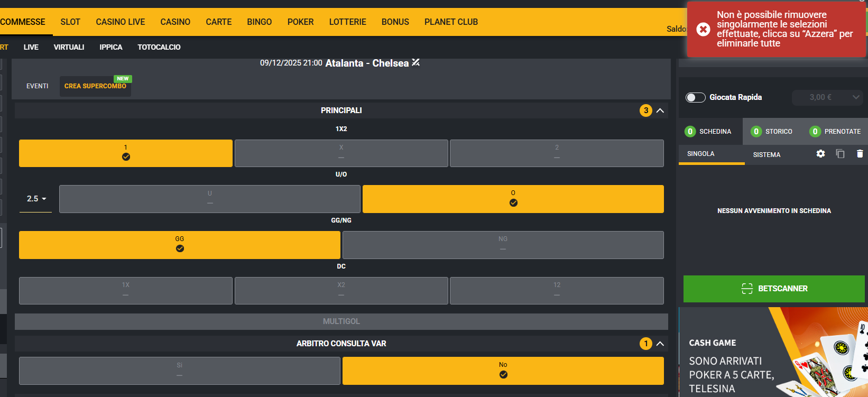Click the stats icon next to Atalanta - Chelsea
This screenshot has height=397, width=868.
[416, 63]
